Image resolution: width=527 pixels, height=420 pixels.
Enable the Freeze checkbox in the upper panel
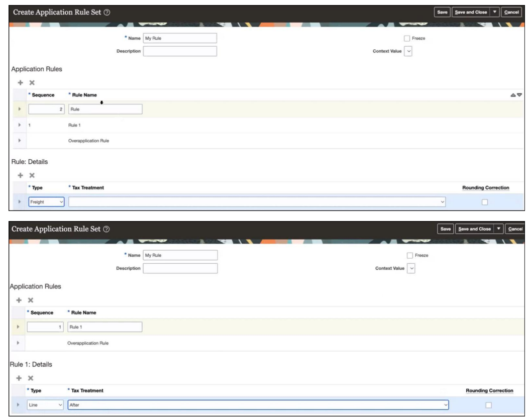tap(407, 38)
